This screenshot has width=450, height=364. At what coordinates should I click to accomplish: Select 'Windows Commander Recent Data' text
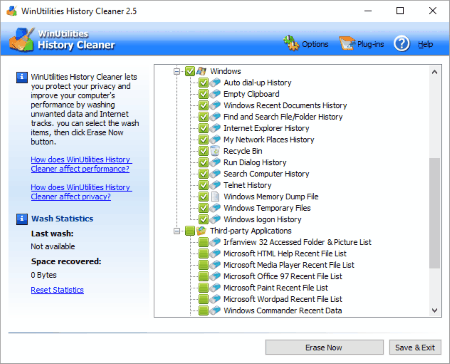pos(283,310)
